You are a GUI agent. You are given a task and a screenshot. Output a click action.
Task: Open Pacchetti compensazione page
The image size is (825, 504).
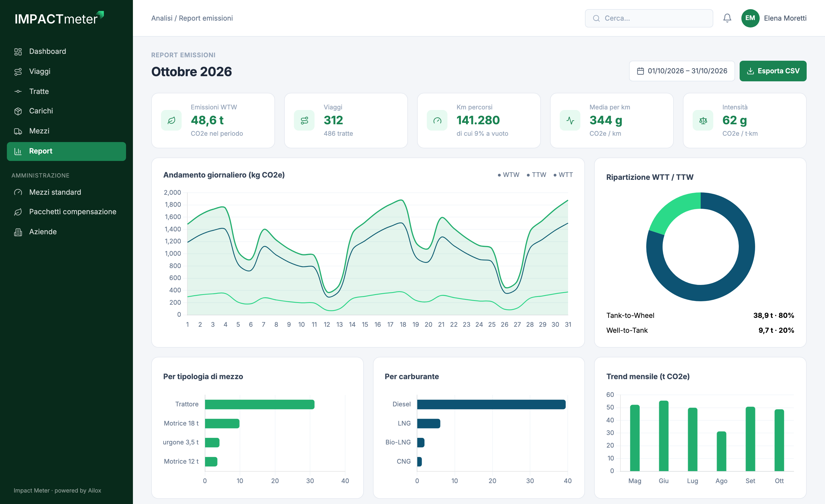click(66, 212)
